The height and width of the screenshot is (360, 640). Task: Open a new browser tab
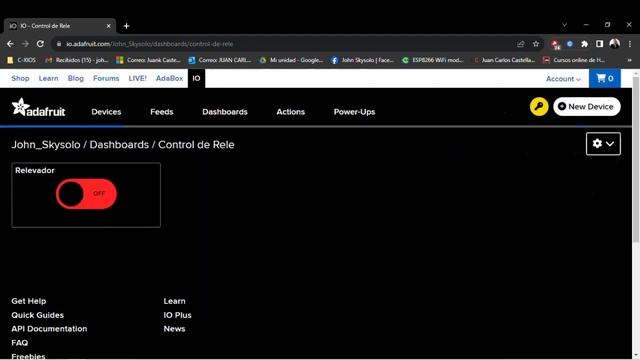tap(127, 26)
